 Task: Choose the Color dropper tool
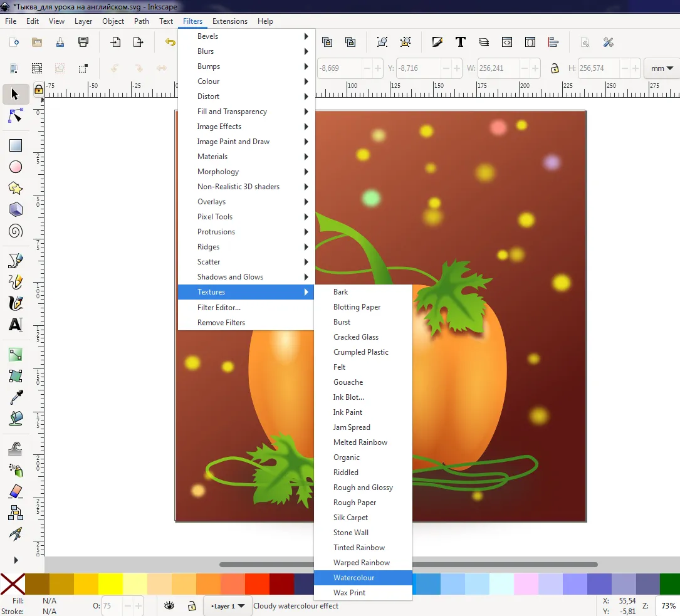(16, 397)
